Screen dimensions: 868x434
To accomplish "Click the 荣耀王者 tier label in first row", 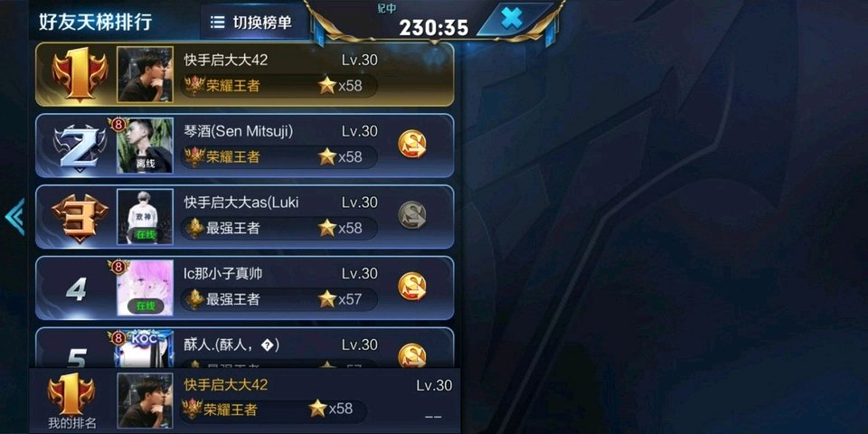I will (232, 86).
